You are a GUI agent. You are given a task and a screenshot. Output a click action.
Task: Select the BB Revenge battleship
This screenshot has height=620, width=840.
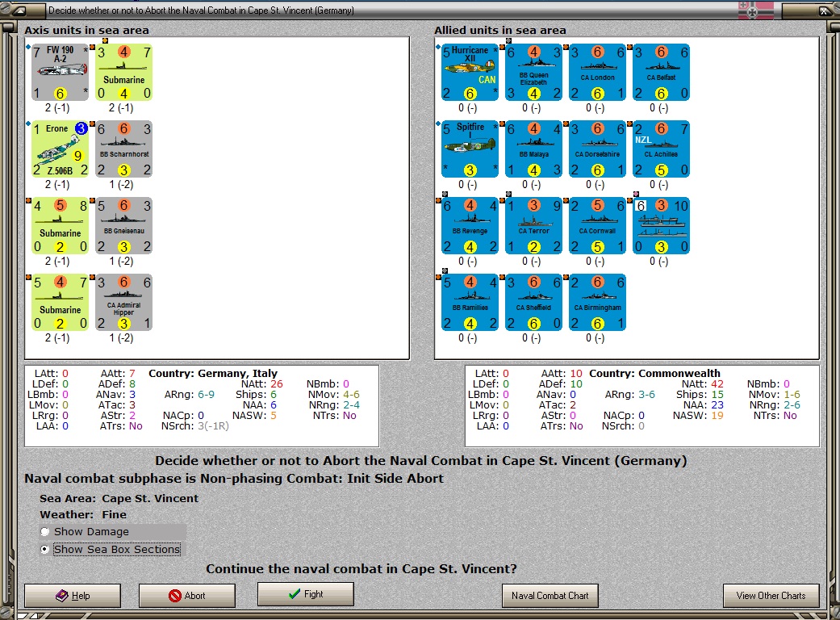click(470, 225)
